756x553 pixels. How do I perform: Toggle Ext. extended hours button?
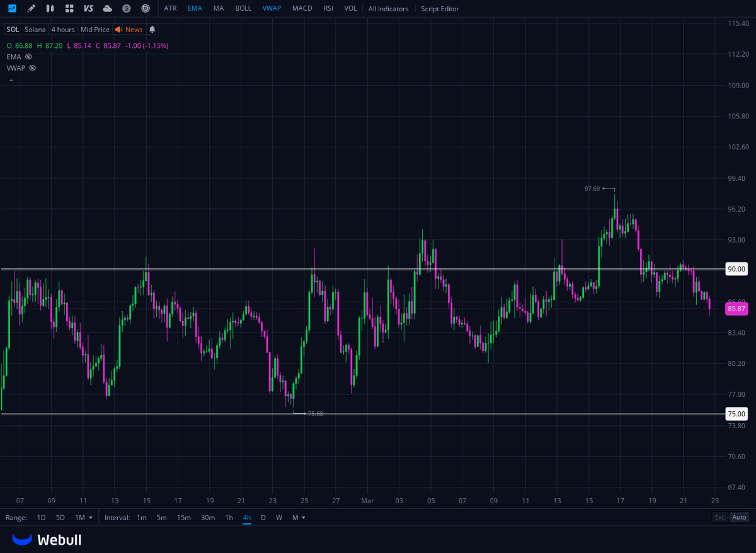tap(720, 517)
